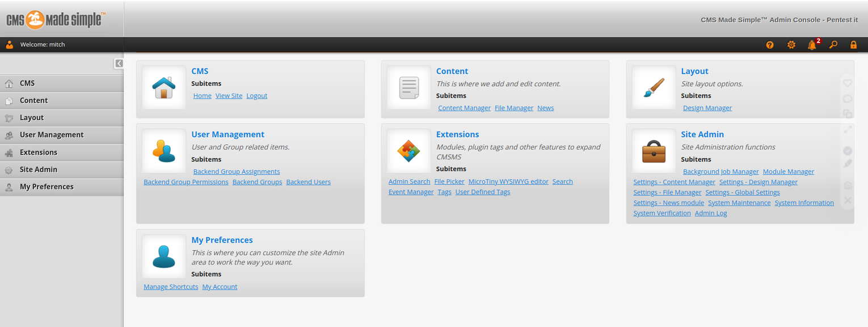This screenshot has width=868, height=327.
Task: Open Content section in sidebar menu
Action: coord(62,100)
